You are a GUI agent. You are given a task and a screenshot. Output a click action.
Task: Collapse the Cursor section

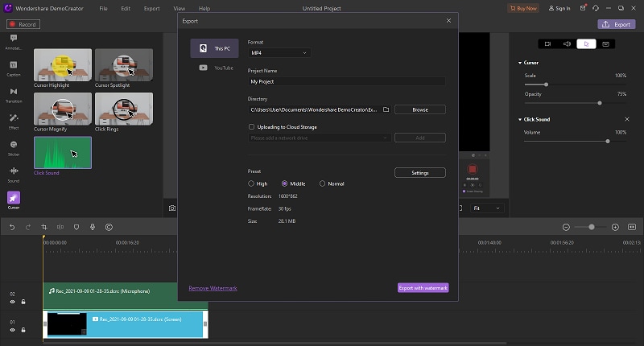point(520,63)
